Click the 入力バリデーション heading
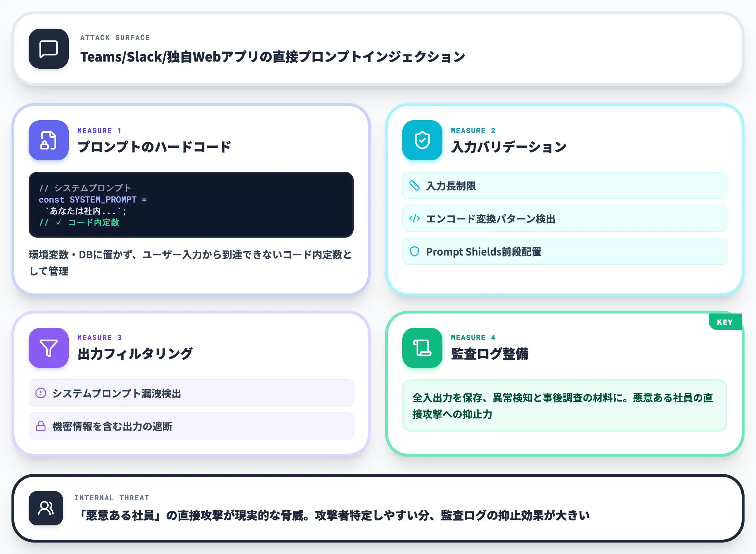The image size is (756, 554). (509, 147)
